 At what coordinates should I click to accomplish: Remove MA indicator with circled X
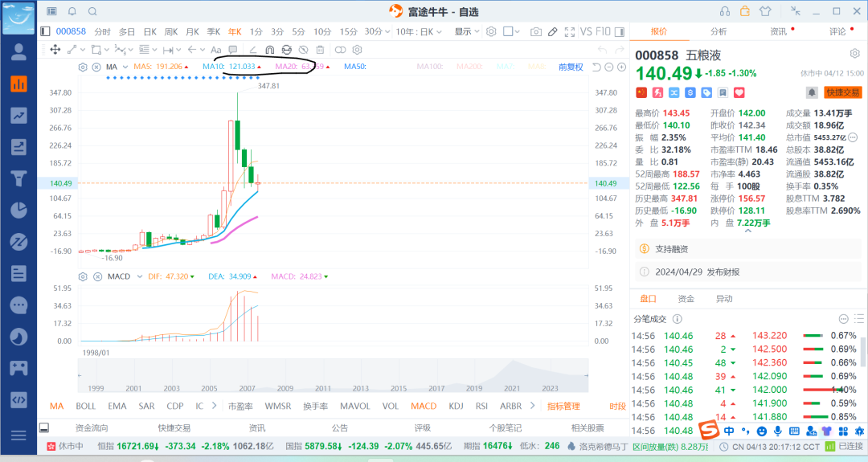[x=96, y=67]
